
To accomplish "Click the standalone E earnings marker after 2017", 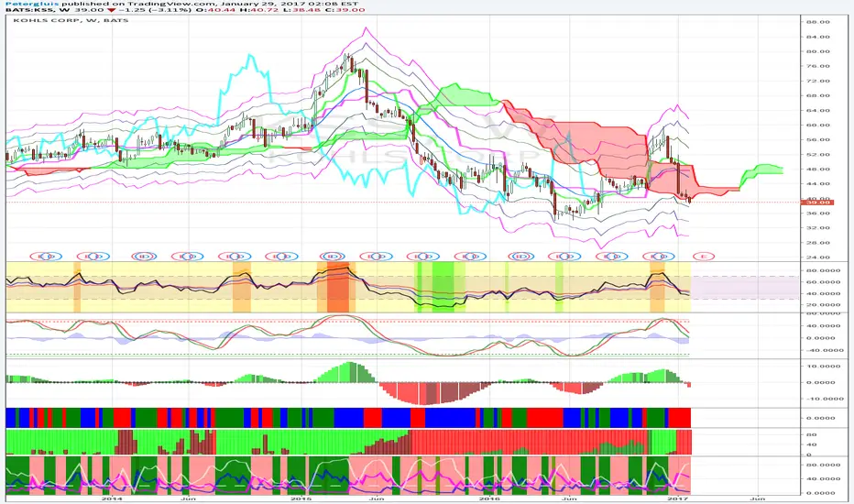I will [703, 256].
